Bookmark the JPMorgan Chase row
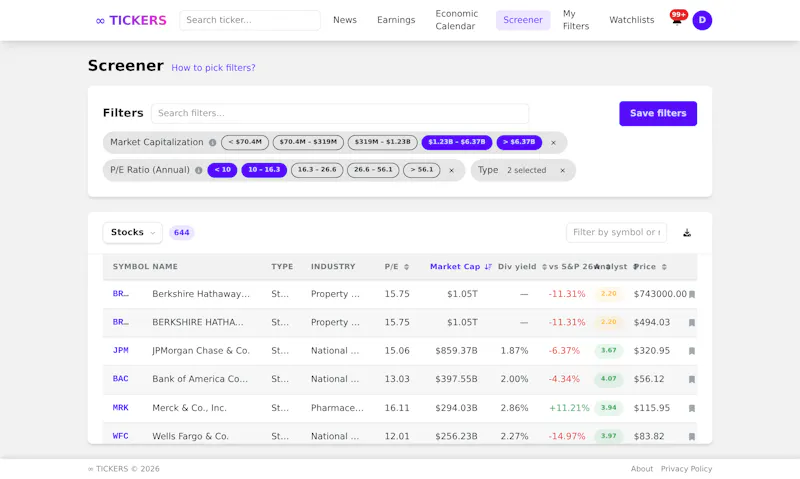This screenshot has width=800, height=479. [692, 351]
